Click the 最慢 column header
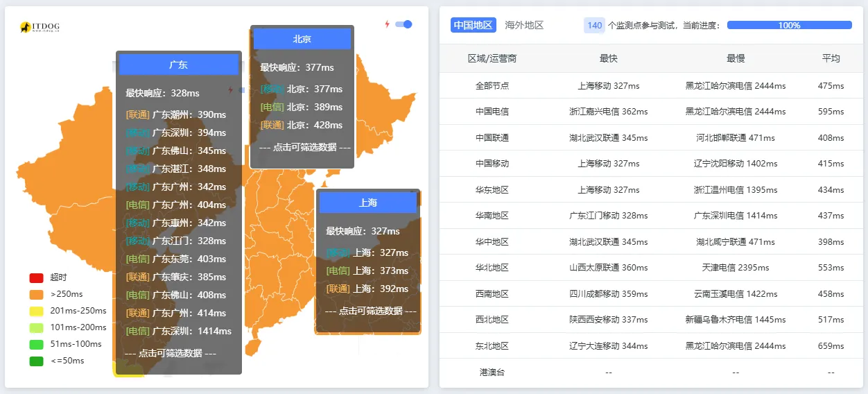868x394 pixels. click(736, 58)
